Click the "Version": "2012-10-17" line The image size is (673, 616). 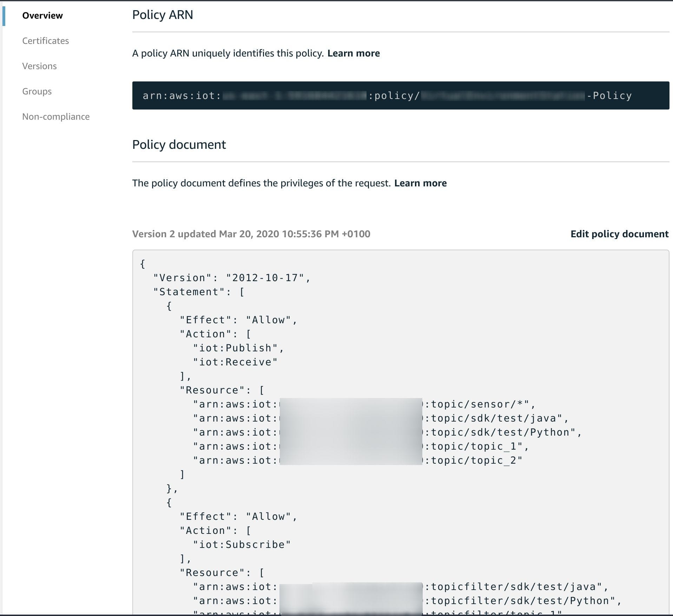(232, 278)
